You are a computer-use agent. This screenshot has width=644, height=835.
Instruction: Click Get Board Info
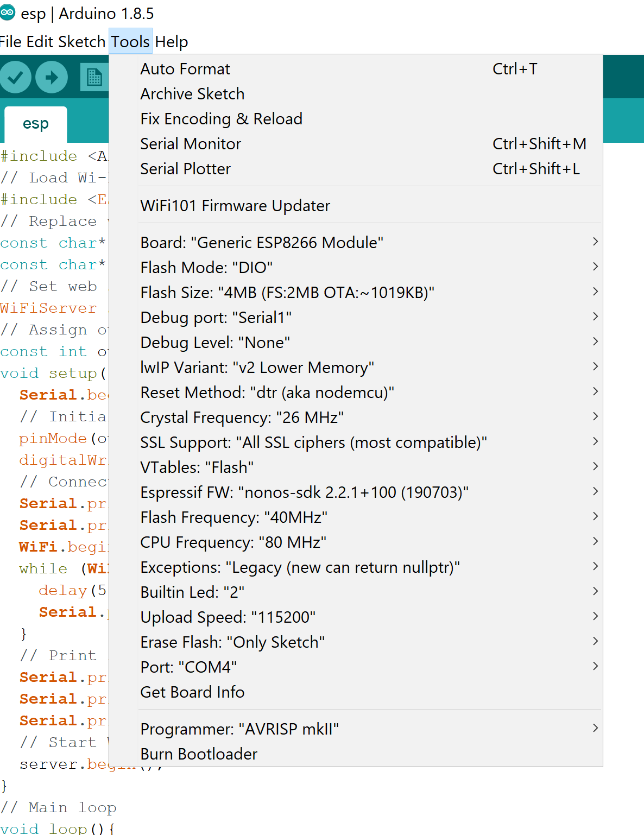coord(192,692)
